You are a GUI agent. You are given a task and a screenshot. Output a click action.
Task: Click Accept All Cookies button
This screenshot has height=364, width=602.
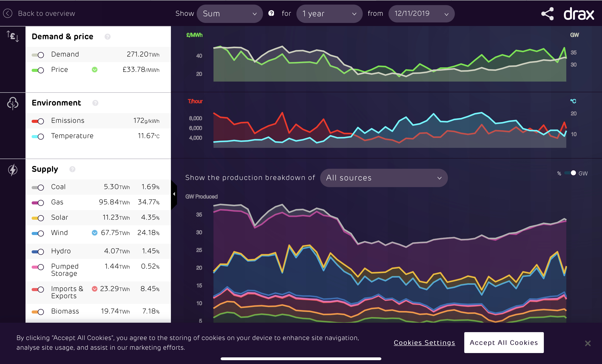(504, 343)
